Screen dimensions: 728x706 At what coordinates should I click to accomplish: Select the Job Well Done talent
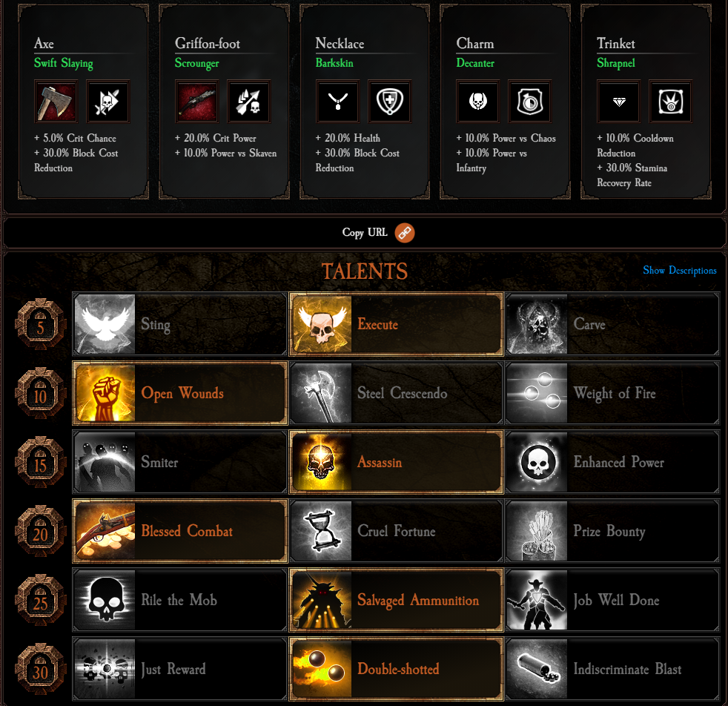coord(612,600)
